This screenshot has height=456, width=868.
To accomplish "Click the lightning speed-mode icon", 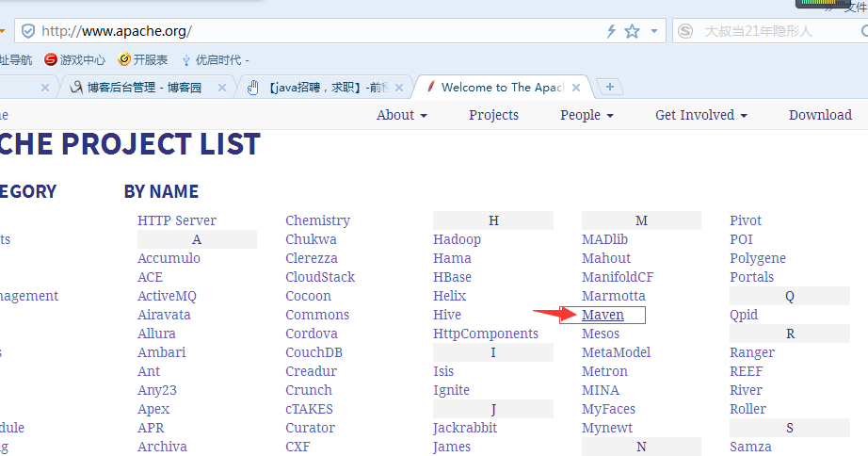I will pos(611,31).
